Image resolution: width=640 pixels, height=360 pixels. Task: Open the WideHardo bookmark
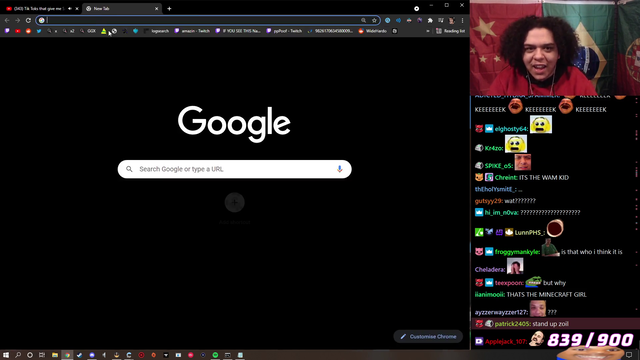coord(373,31)
